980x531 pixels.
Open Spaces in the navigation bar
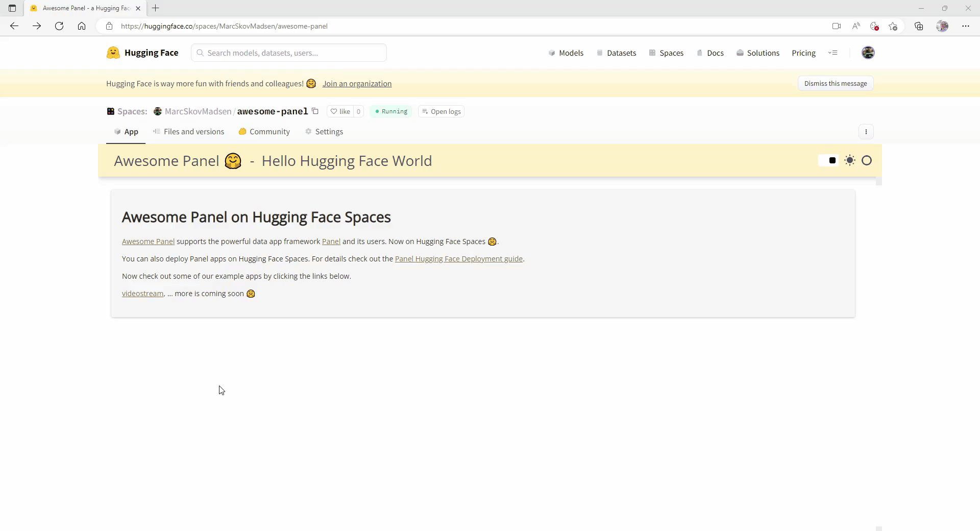tap(666, 53)
